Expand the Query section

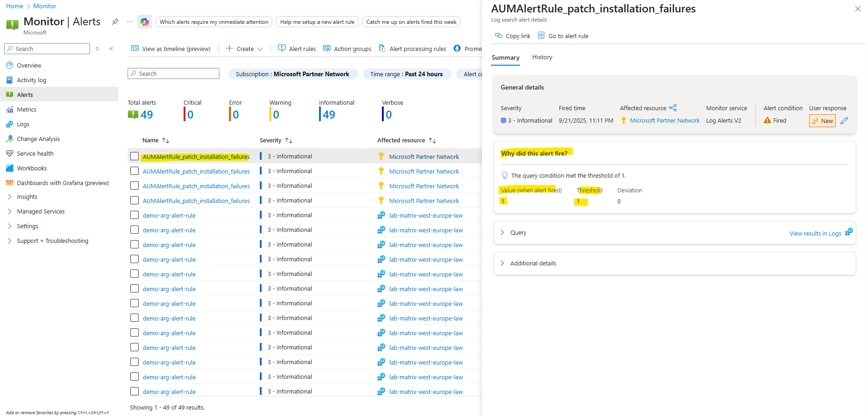[x=502, y=232]
